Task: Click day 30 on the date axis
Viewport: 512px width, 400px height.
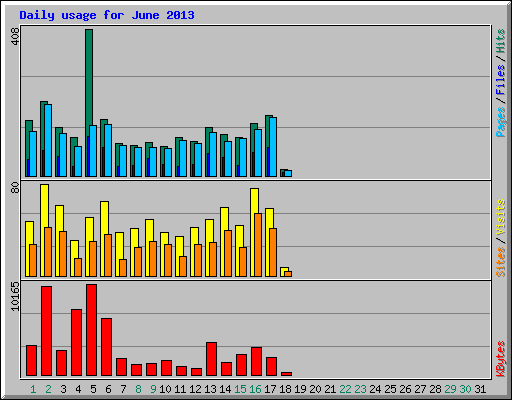Action: coord(465,389)
